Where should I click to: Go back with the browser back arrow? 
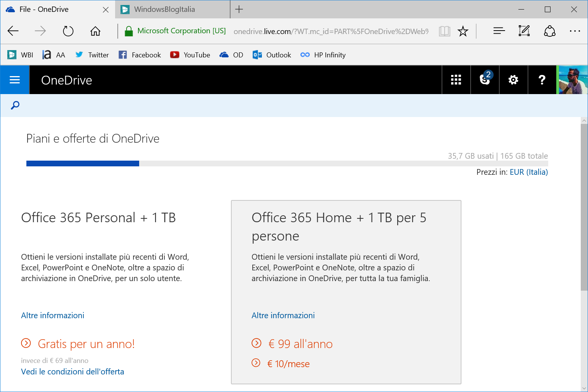(13, 31)
